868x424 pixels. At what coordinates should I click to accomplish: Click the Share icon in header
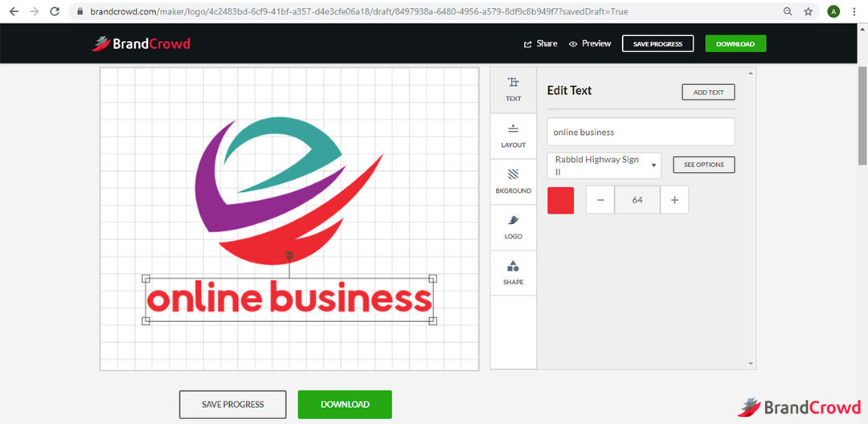coord(527,43)
